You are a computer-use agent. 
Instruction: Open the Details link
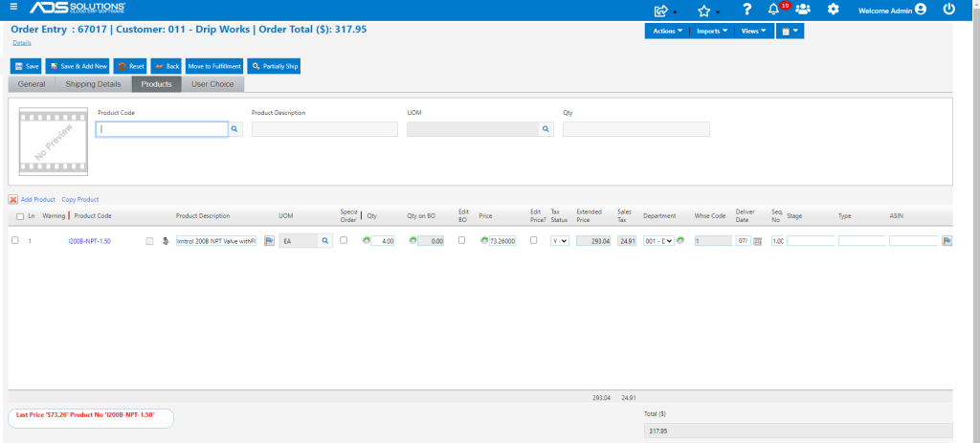pyautogui.click(x=22, y=43)
